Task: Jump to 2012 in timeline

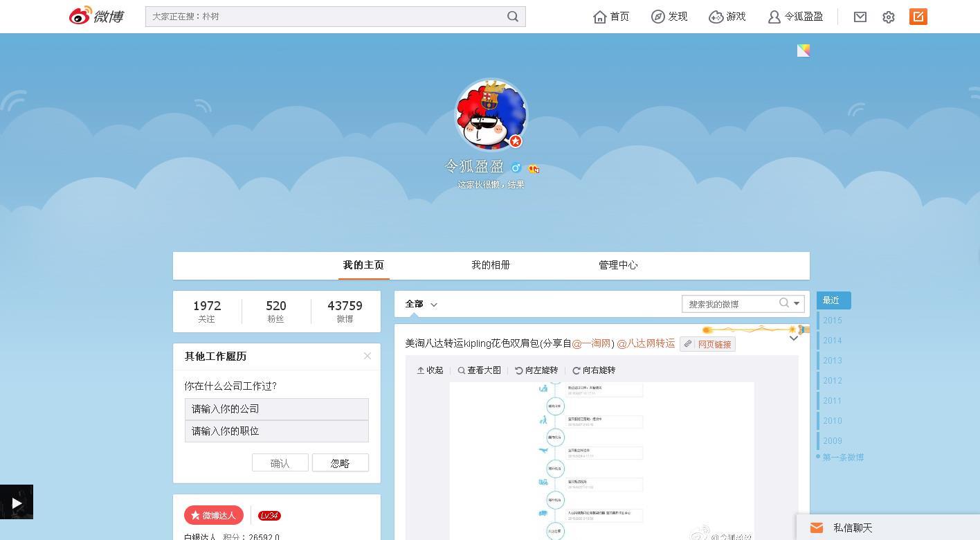Action: 833,381
